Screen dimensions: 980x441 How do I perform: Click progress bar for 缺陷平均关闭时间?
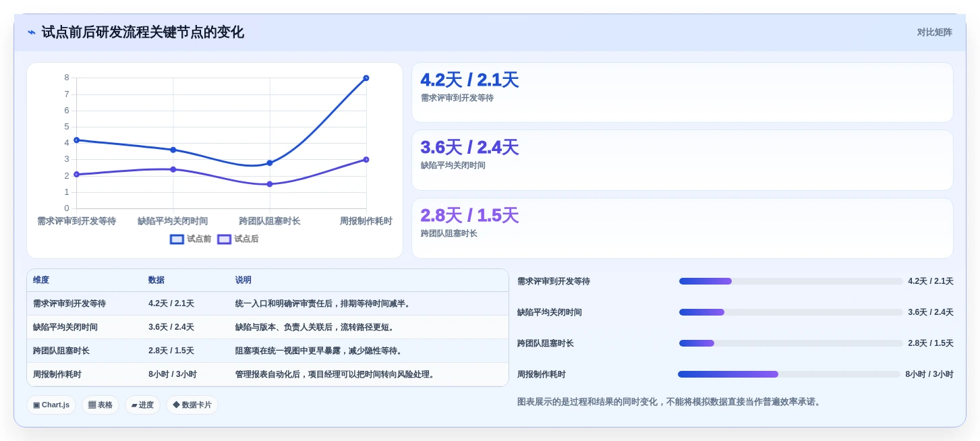coord(791,312)
